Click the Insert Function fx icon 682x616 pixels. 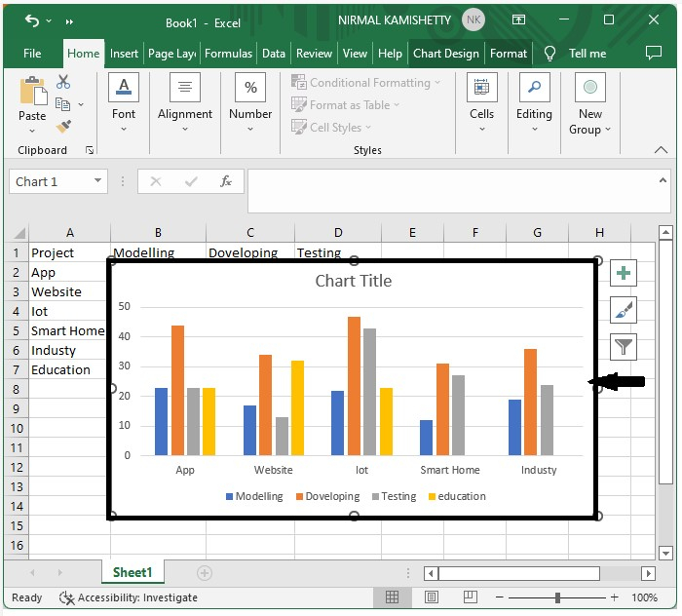click(x=226, y=181)
